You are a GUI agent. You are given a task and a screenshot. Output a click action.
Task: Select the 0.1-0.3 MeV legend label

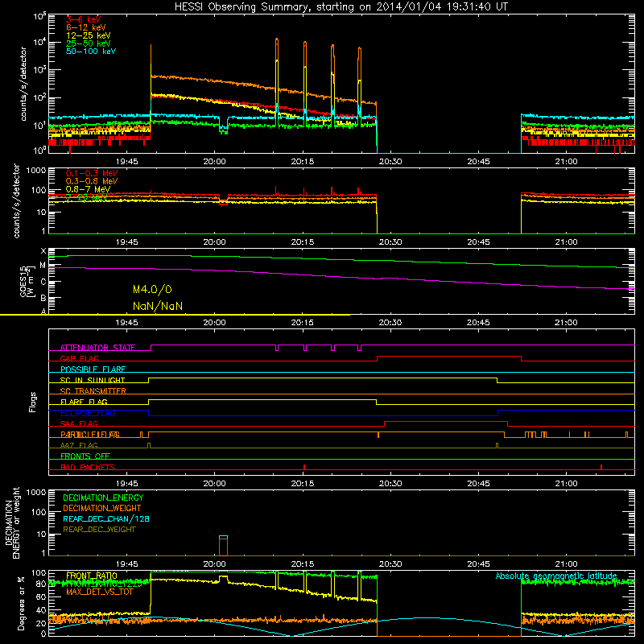(92, 173)
